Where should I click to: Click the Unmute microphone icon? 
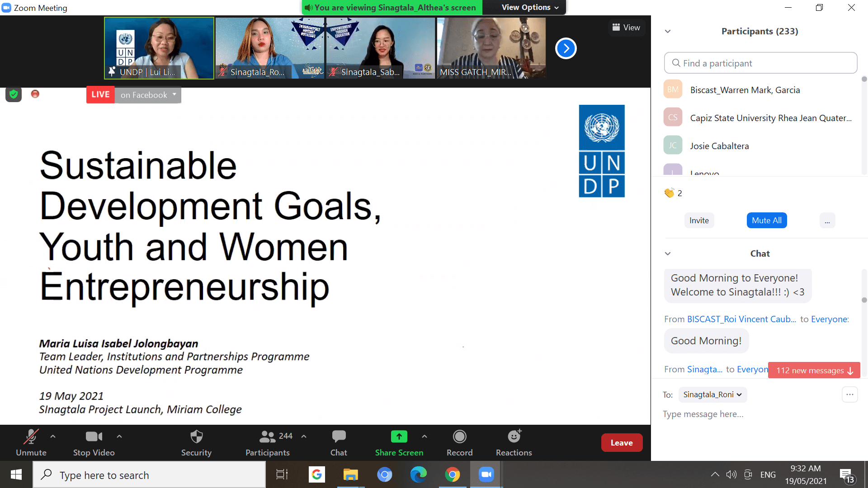[31, 437]
